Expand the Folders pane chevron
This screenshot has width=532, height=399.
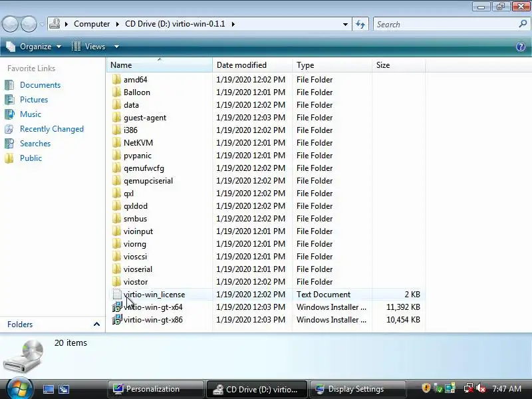pyautogui.click(x=96, y=324)
